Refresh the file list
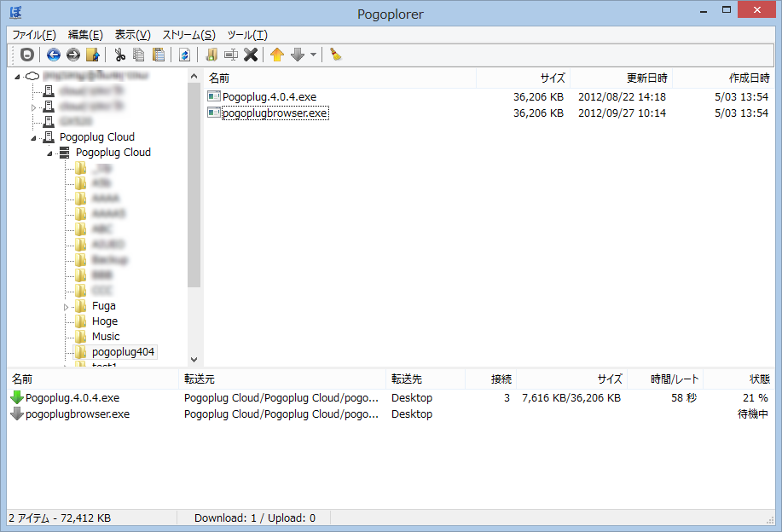This screenshot has width=782, height=532. click(x=184, y=55)
